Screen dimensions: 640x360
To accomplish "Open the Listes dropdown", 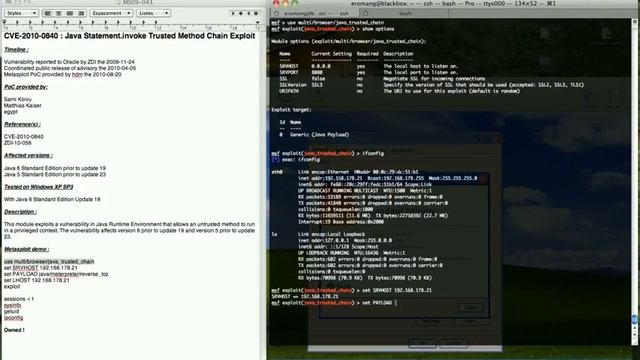I will [153, 13].
